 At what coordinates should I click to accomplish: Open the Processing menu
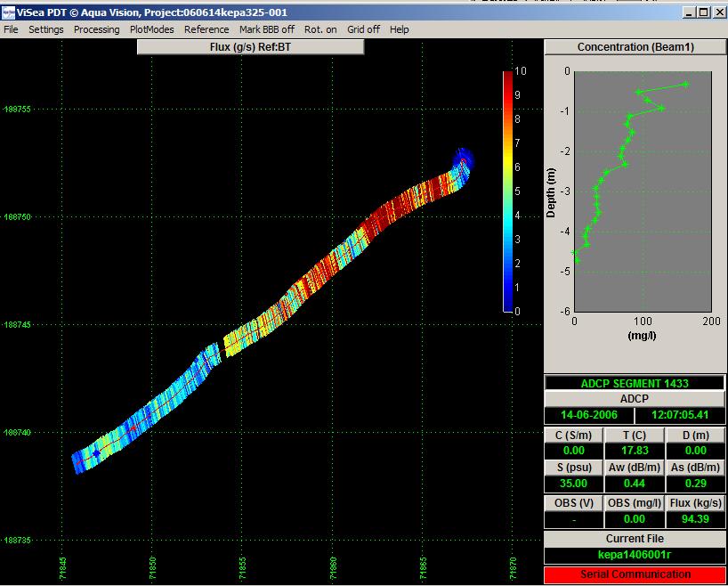[97, 29]
